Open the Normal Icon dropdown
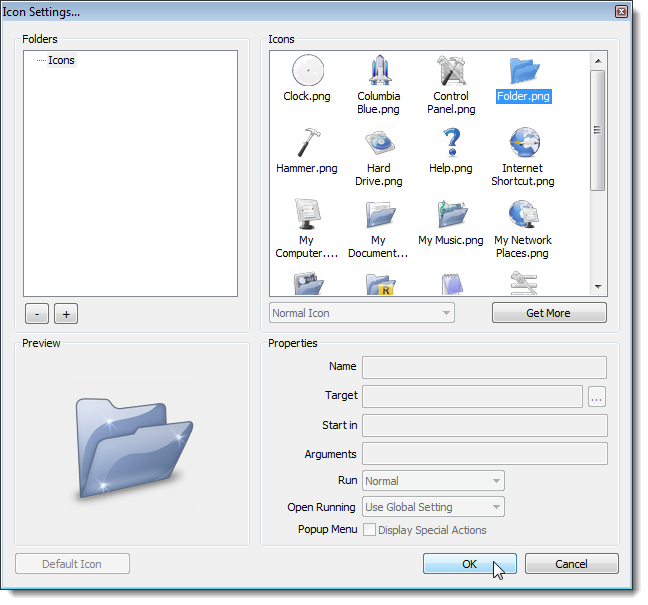The image size is (648, 605). point(362,313)
